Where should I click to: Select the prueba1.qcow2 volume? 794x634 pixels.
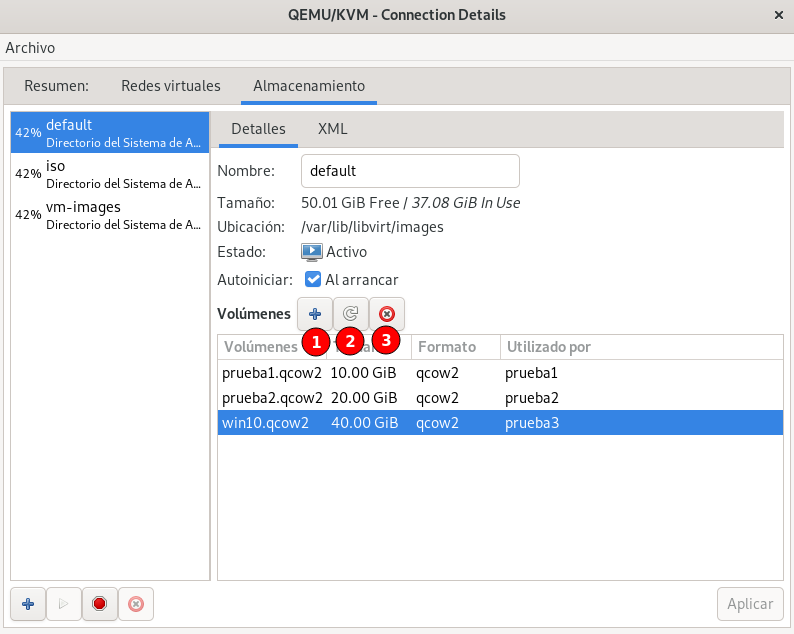(x=500, y=373)
